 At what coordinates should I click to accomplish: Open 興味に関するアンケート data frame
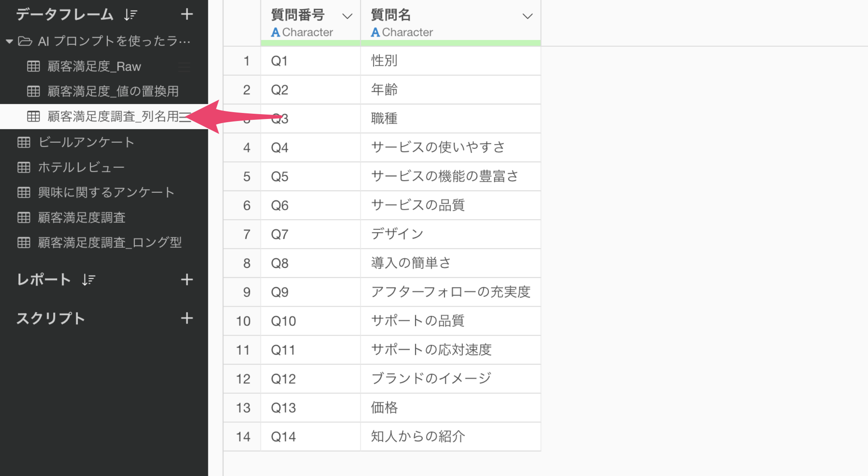(106, 192)
